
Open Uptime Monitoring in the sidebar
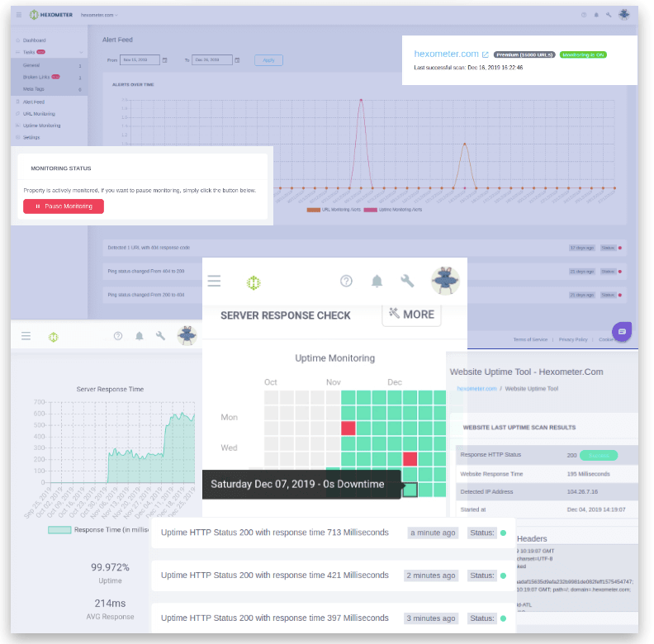[41, 125]
